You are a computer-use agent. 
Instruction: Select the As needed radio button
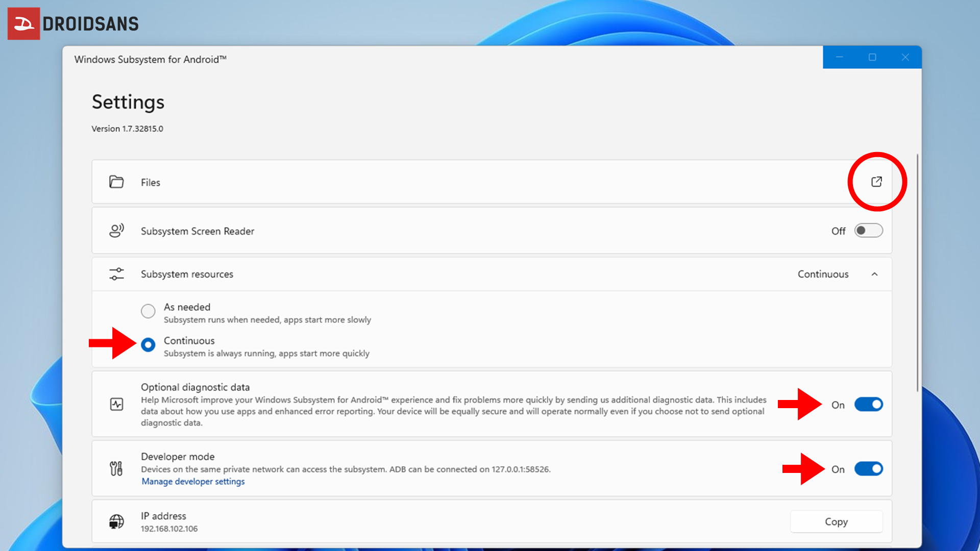pyautogui.click(x=148, y=311)
